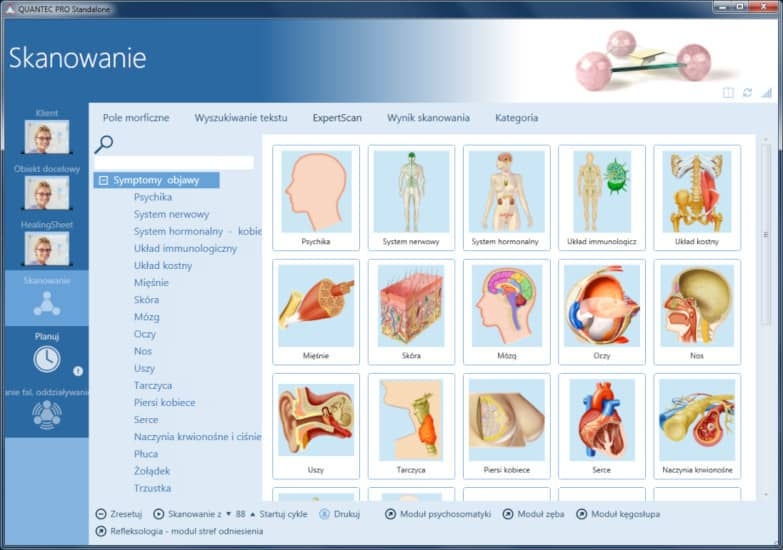Screen dimensions: 783x550
Task: Select Układ immunologiczny in the tree
Action: pos(185,249)
